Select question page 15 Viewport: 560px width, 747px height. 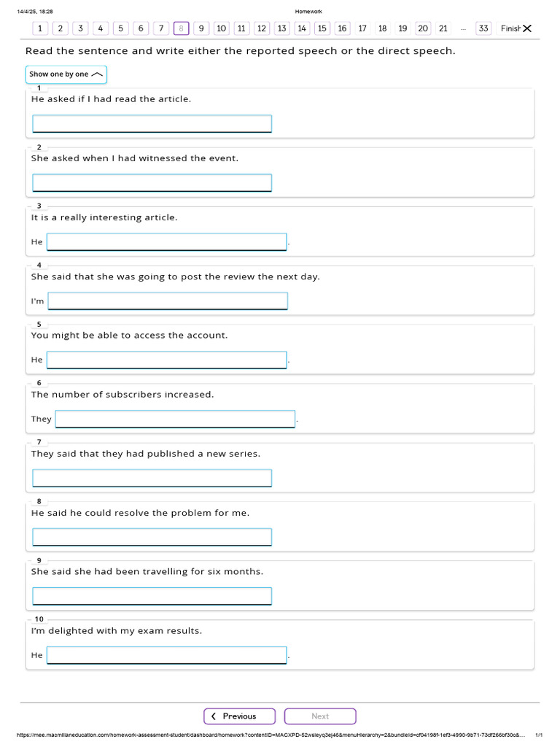(322, 28)
